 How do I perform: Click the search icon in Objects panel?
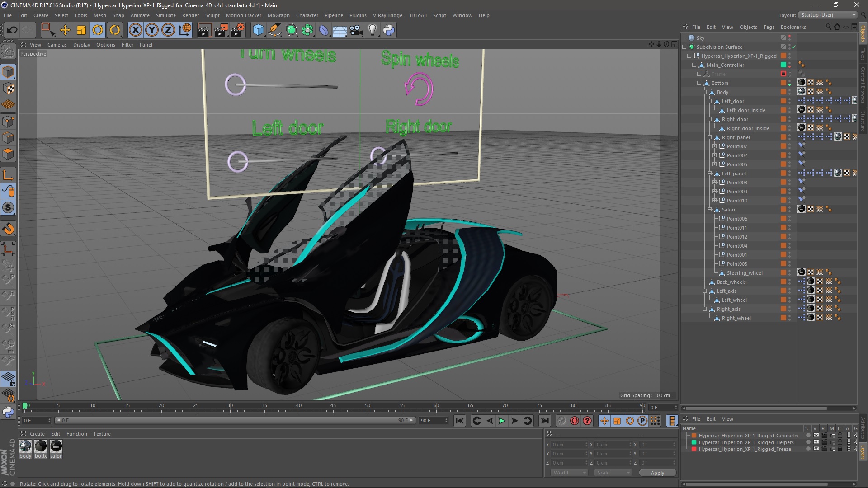(829, 27)
